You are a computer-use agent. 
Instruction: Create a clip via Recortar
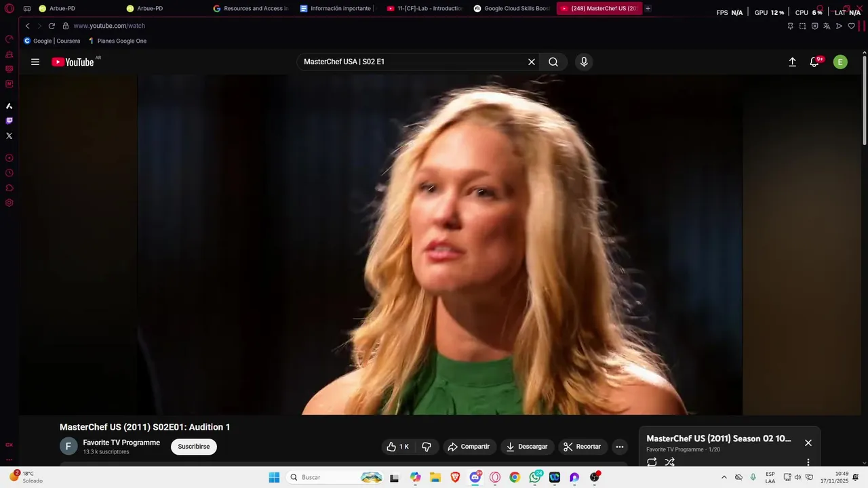coord(583,447)
